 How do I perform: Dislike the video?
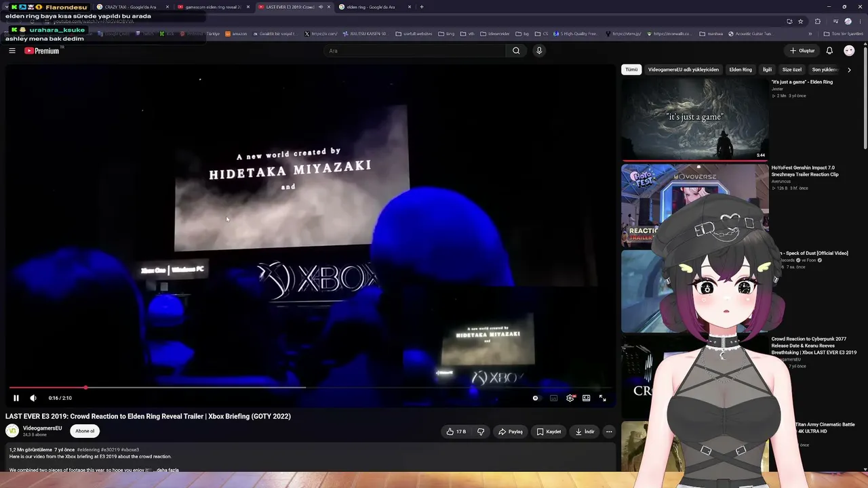click(481, 432)
